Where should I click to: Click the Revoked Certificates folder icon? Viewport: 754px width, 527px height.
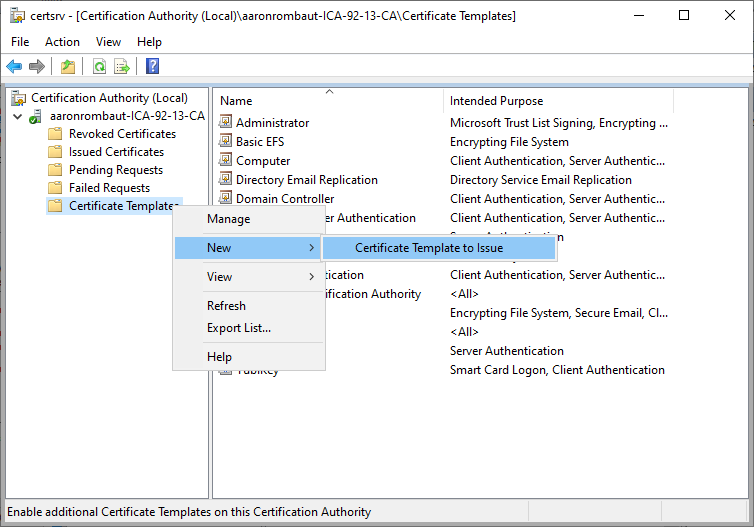[x=56, y=134]
